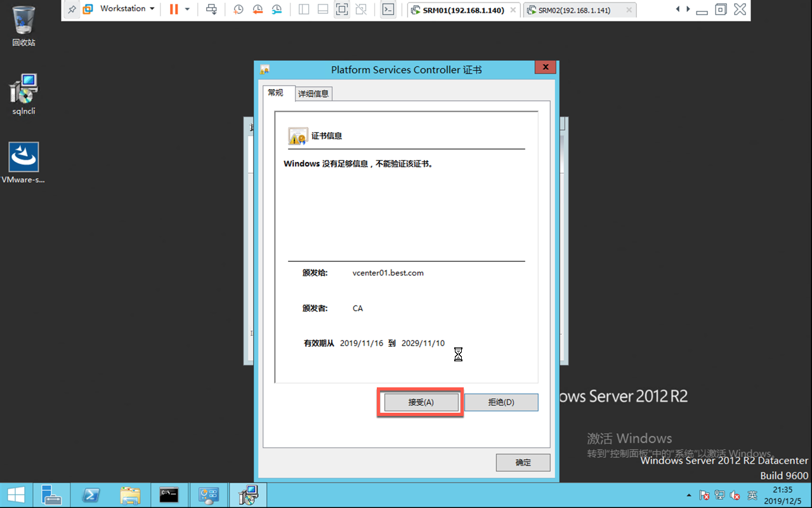The image size is (812, 508).
Task: Toggle the library sidebar view icon
Action: point(304,10)
